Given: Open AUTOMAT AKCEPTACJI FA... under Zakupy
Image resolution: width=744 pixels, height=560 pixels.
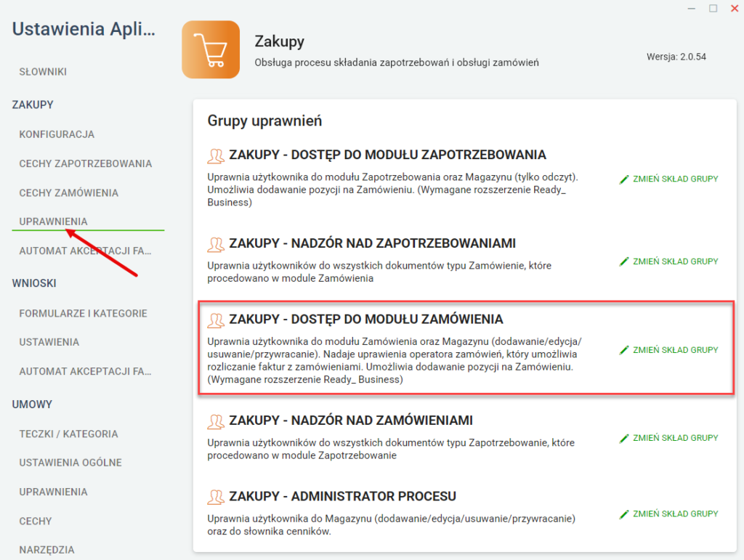Looking at the screenshot, I should point(85,251).
